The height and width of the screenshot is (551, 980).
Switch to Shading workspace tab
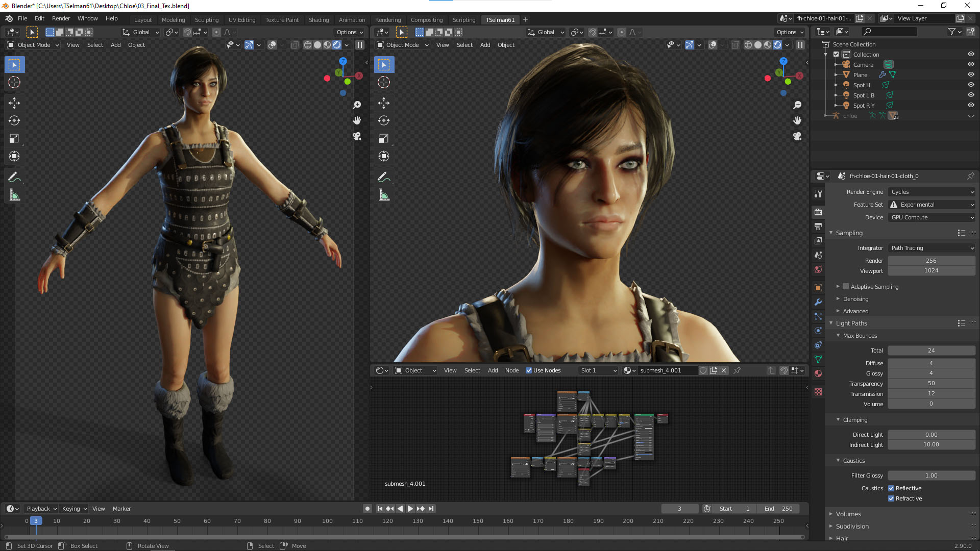[318, 20]
